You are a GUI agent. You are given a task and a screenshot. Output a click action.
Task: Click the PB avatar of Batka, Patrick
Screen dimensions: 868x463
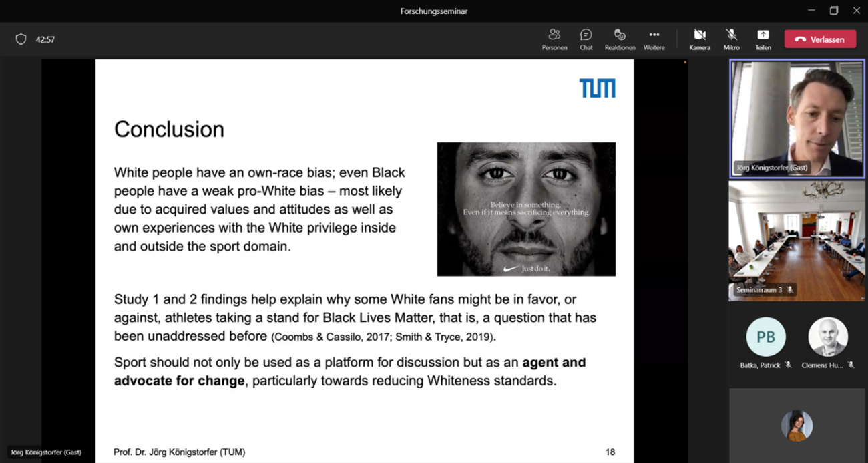[765, 337]
